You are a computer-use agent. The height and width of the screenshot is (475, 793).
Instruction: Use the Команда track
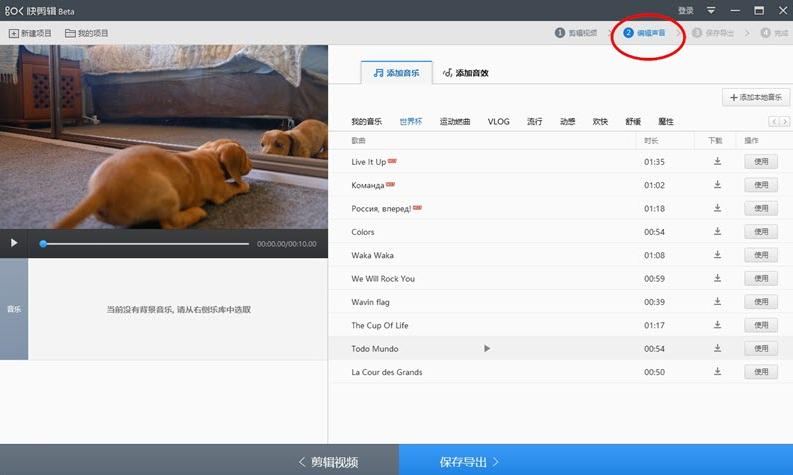[x=761, y=185]
